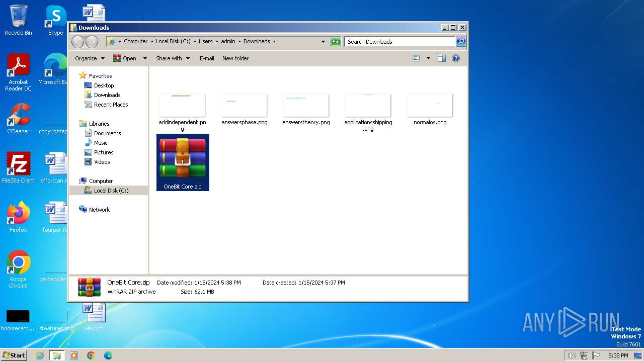The image size is (644, 362).
Task: Open address bar history dropdown
Action: 323,42
